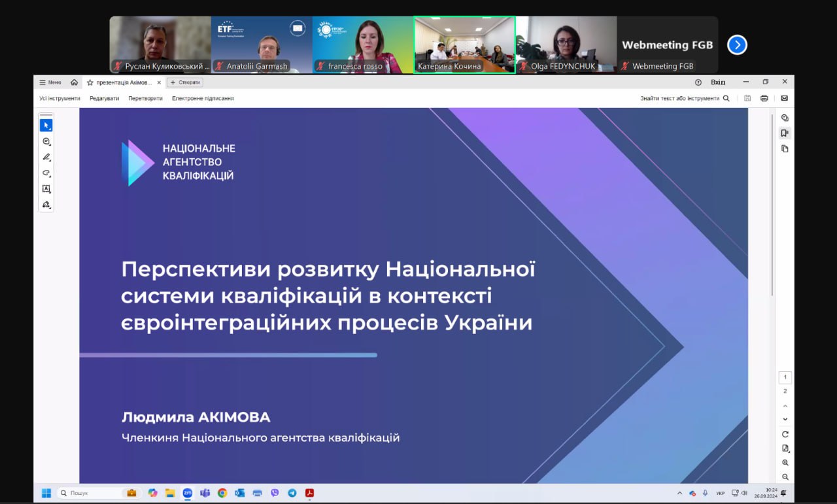Viewport: 837px width, 504px height.
Task: Click the Створити new tab button
Action: [185, 82]
